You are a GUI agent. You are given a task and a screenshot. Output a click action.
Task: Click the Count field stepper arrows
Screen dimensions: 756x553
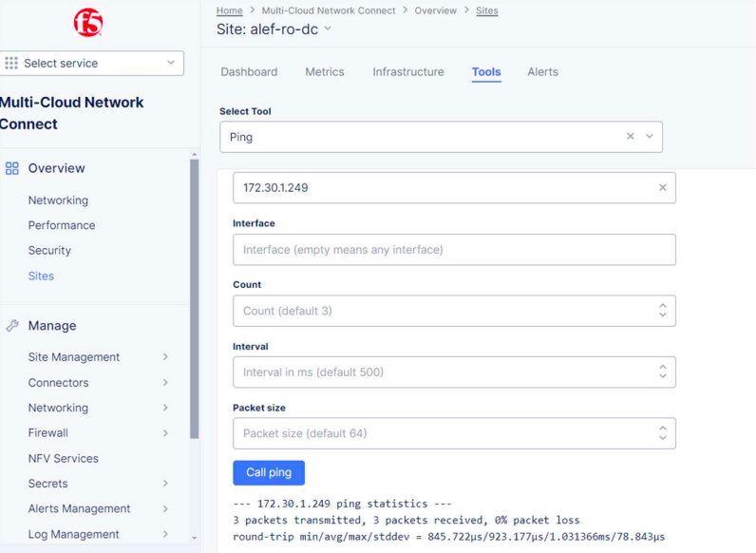click(x=663, y=311)
